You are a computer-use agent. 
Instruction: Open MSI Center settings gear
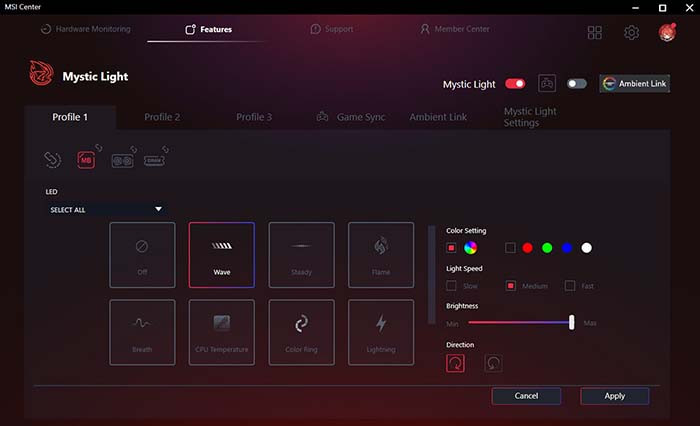pyautogui.click(x=631, y=33)
